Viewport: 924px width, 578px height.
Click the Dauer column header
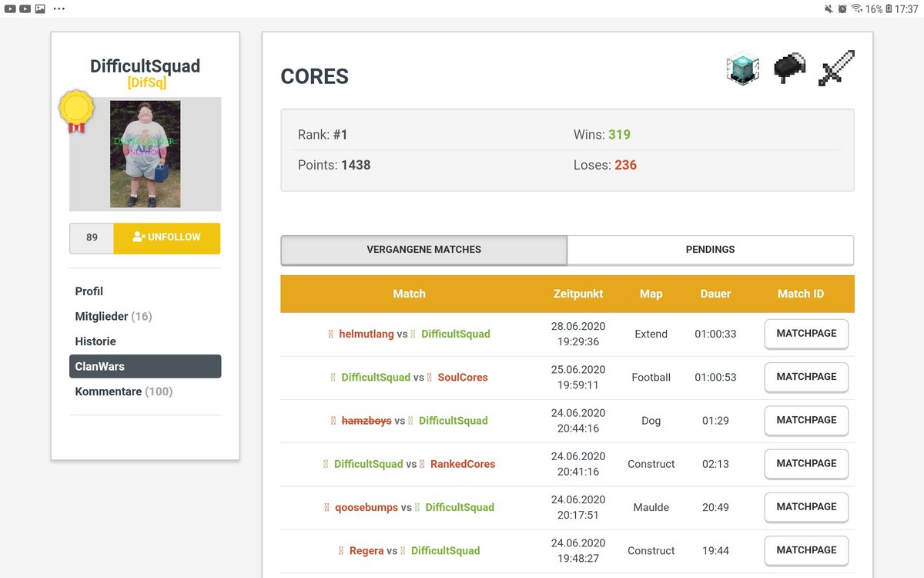[715, 294]
